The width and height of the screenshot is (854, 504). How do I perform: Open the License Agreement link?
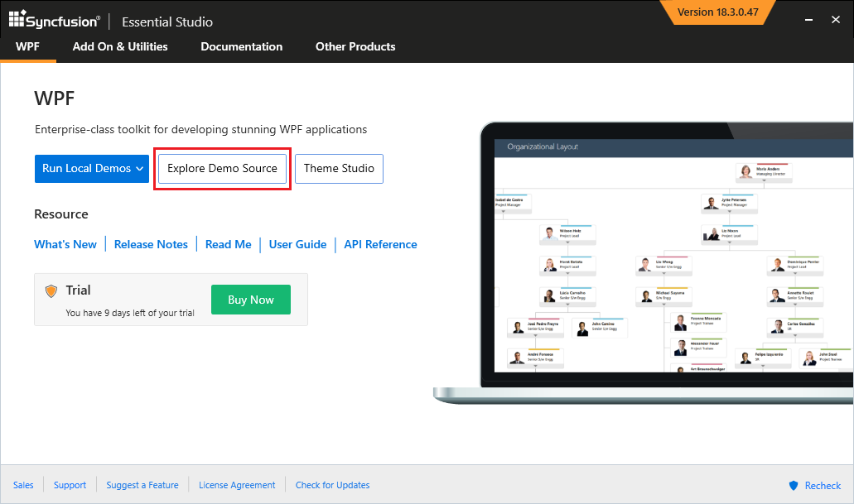pos(237,485)
